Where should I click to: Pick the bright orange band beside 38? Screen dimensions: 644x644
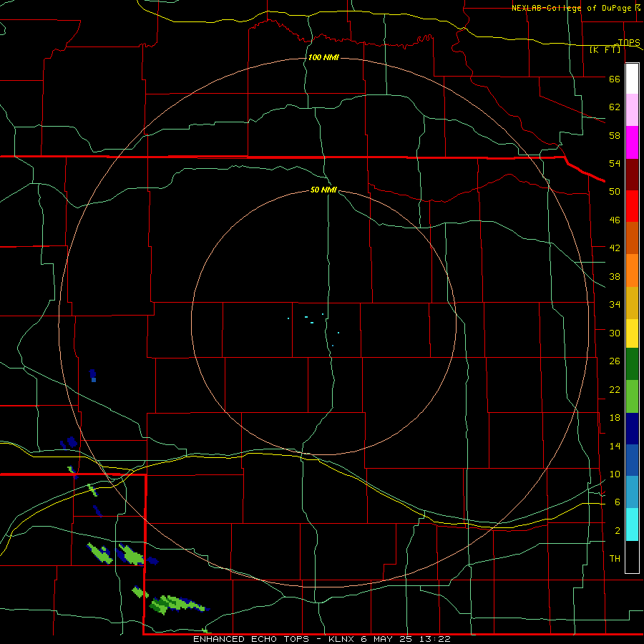pos(632,270)
